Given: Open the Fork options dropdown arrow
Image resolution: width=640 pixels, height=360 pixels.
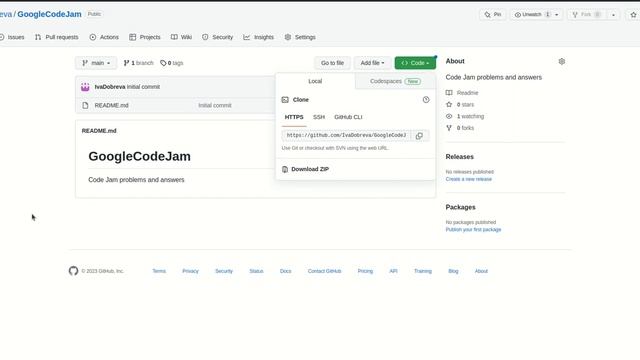Looking at the screenshot, I should [613, 15].
